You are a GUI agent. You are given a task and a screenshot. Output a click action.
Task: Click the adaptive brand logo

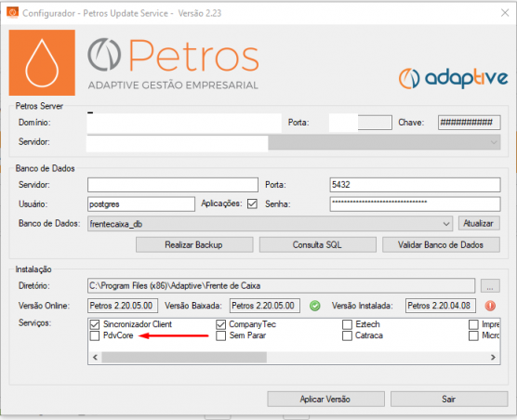[454, 78]
